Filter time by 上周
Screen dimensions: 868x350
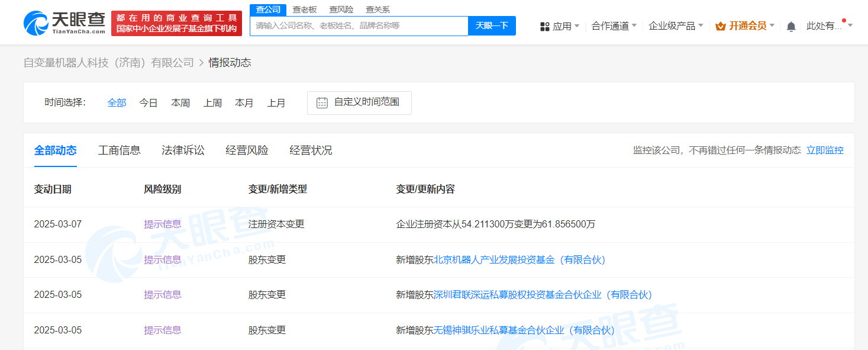[212, 103]
